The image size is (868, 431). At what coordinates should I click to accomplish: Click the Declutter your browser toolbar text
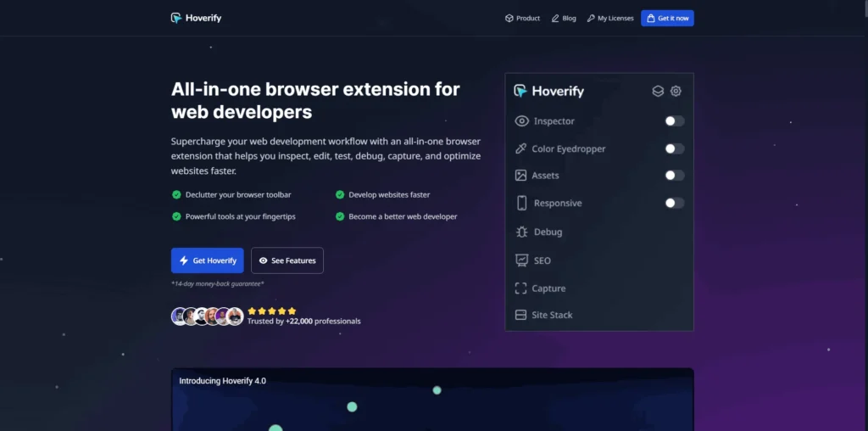coord(238,194)
